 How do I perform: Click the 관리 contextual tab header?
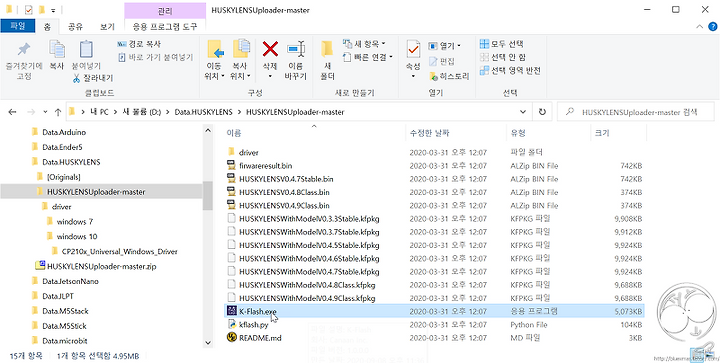pyautogui.click(x=165, y=10)
